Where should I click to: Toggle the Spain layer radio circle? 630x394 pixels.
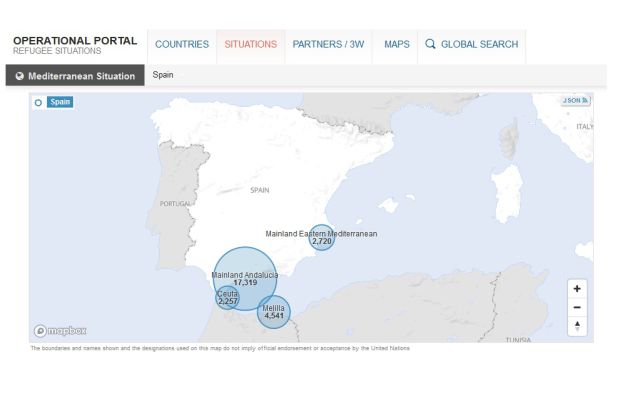(38, 102)
